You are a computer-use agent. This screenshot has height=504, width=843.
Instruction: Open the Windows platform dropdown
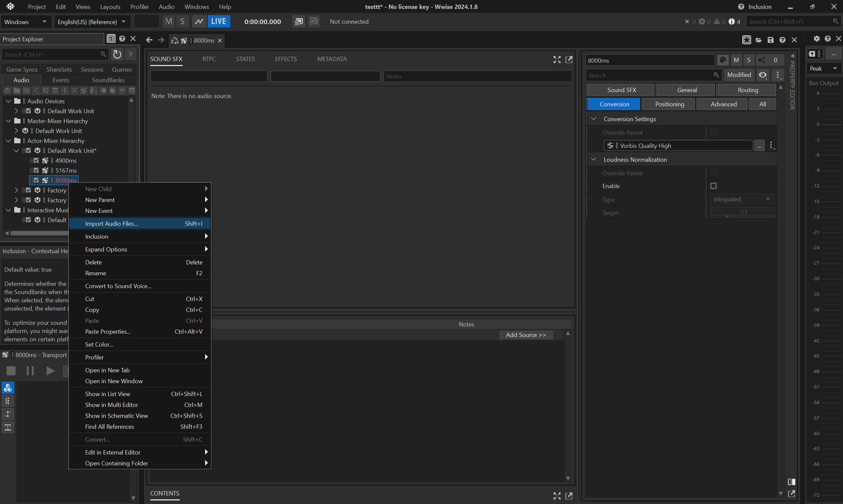point(25,22)
